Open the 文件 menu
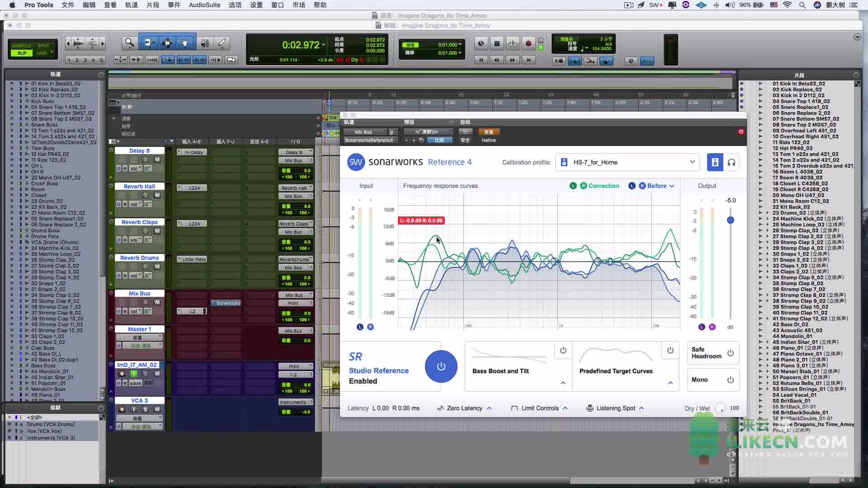 point(68,5)
